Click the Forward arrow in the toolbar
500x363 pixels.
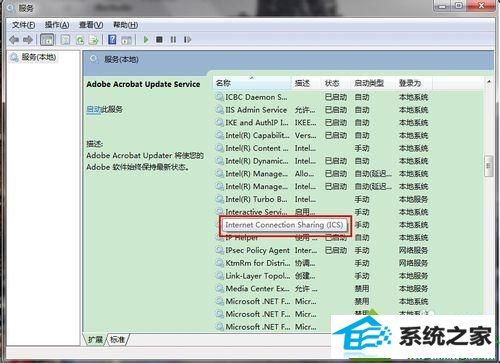pyautogui.click(x=28, y=40)
